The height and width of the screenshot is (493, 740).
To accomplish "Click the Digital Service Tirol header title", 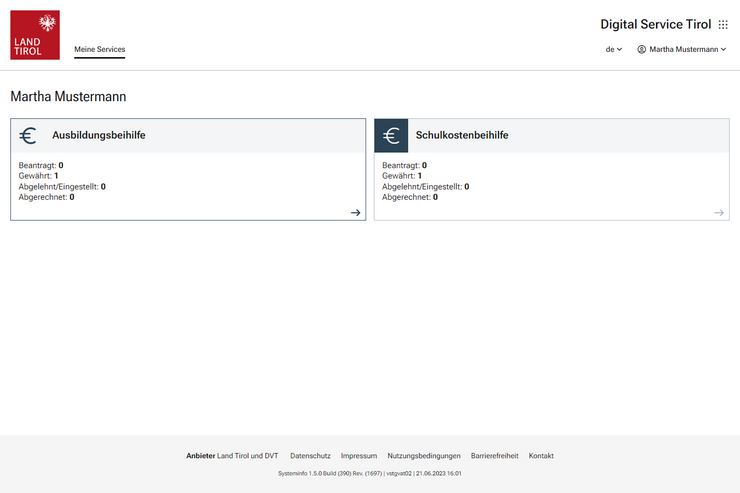I will [655, 24].
